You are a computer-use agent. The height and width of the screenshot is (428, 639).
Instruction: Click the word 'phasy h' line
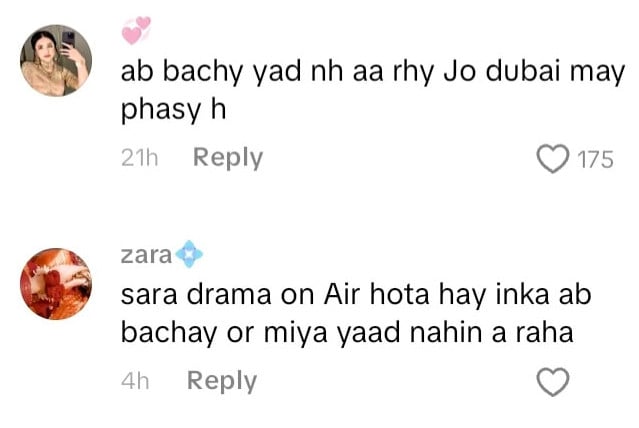[173, 110]
